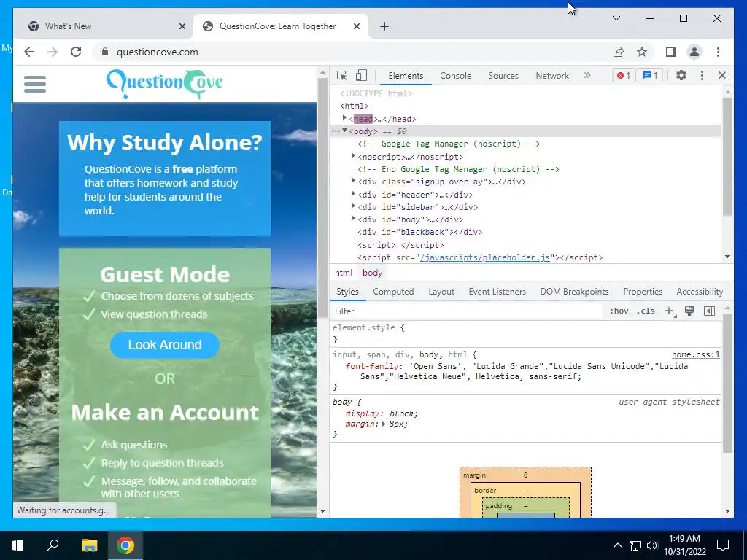
Task: Go back in Chrome
Action: tap(29, 52)
